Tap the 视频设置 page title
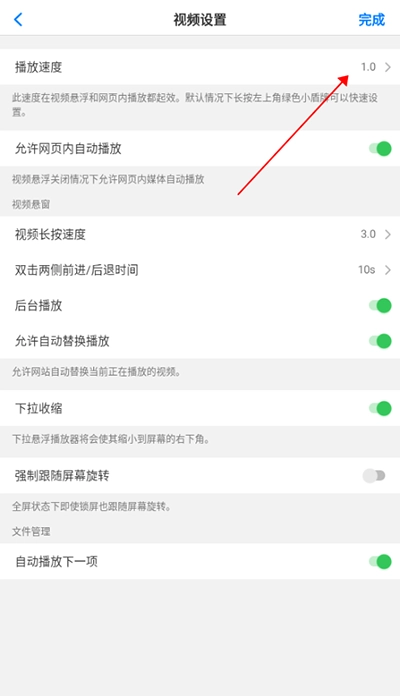 click(200, 20)
